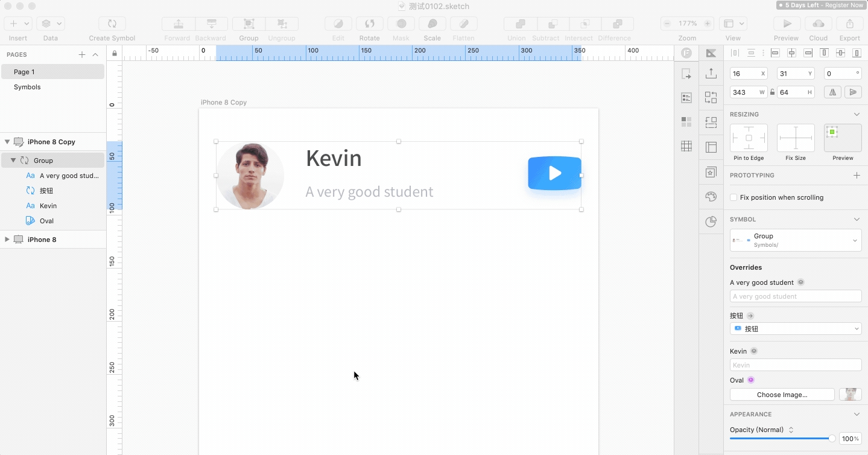Select the Rotate tool icon

pyautogui.click(x=370, y=24)
